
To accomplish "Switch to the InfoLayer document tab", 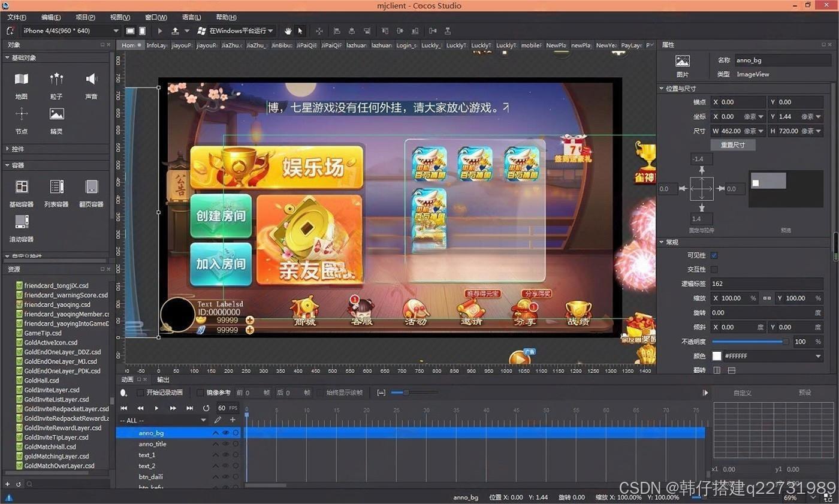I will point(157,45).
